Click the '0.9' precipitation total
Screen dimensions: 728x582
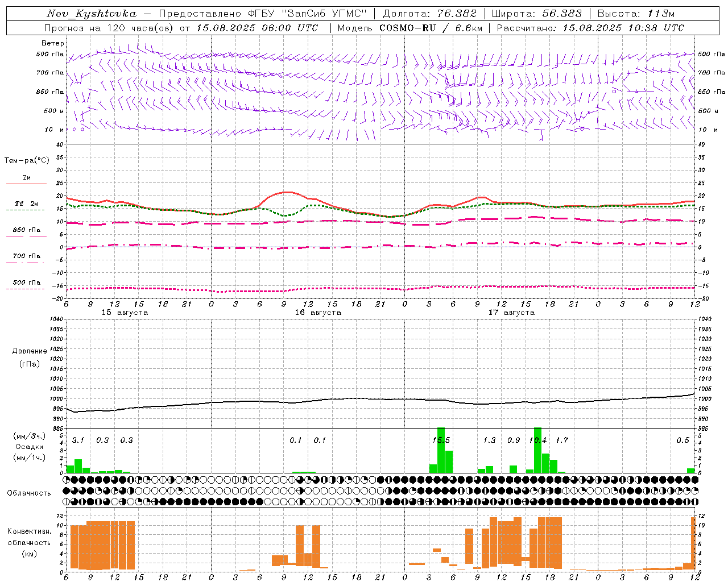tap(514, 440)
